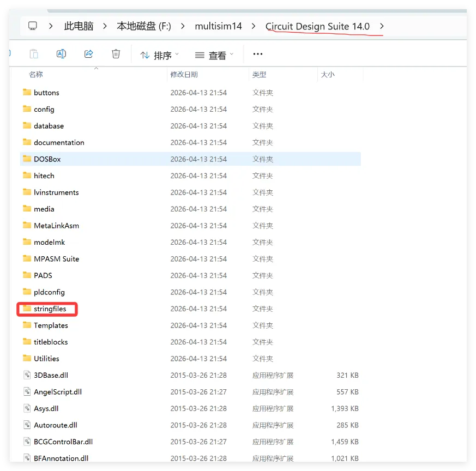Select the documentation folder icon
The width and height of the screenshot is (476, 471).
[27, 142]
